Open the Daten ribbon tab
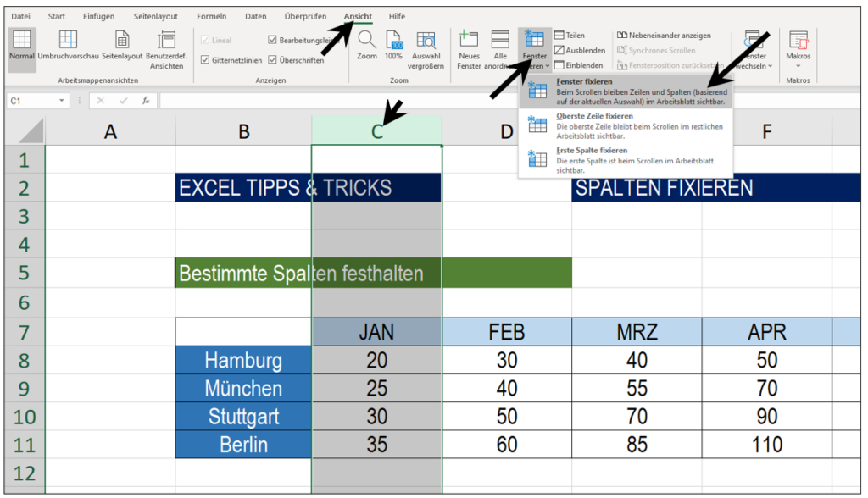 click(256, 17)
